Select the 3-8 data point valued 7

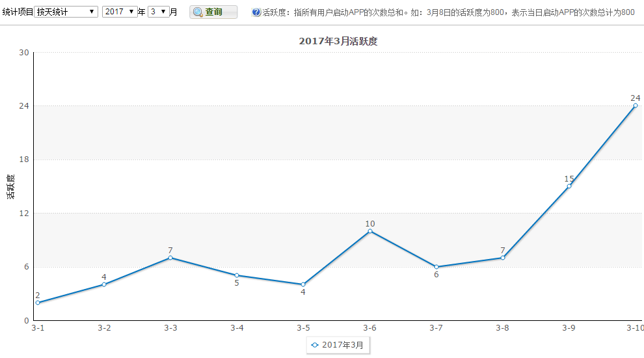tap(503, 258)
